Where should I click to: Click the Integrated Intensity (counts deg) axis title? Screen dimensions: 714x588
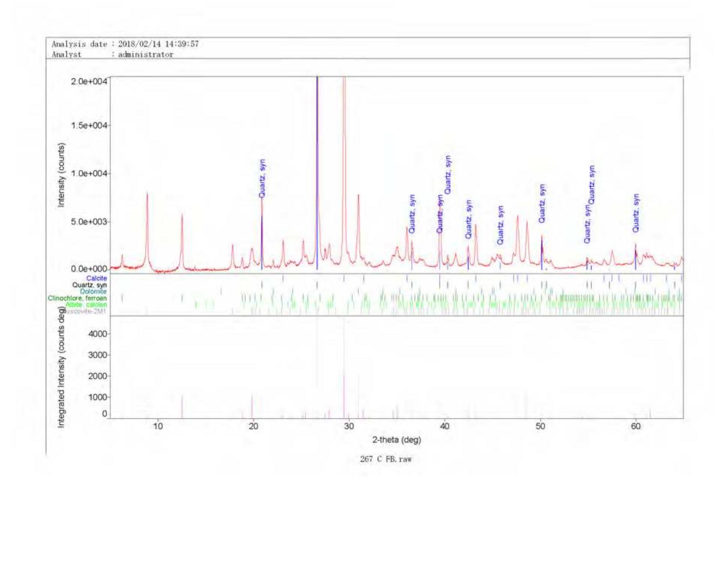pos(61,367)
